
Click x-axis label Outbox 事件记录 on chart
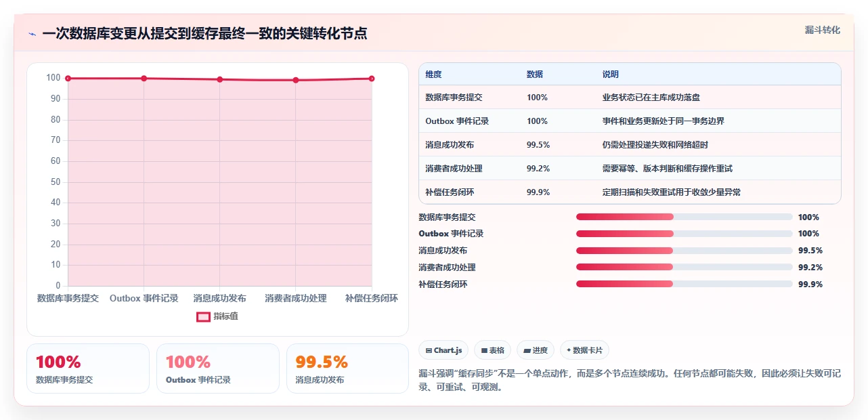144,298
